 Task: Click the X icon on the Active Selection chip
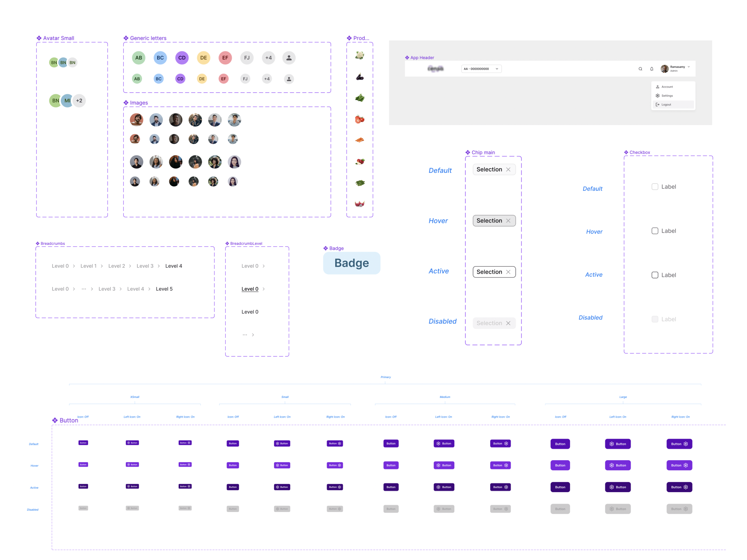[508, 272]
